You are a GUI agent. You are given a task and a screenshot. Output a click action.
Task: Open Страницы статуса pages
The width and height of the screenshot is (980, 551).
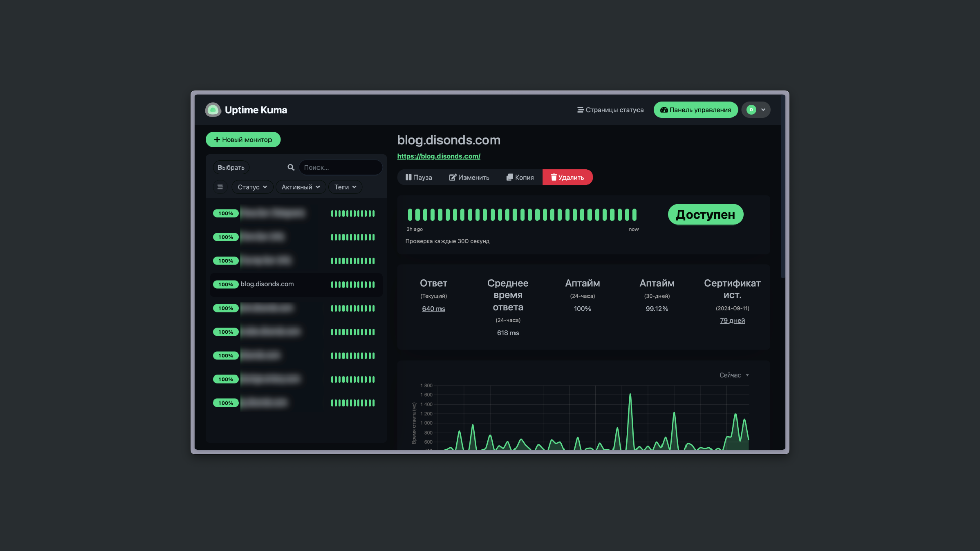[610, 110]
